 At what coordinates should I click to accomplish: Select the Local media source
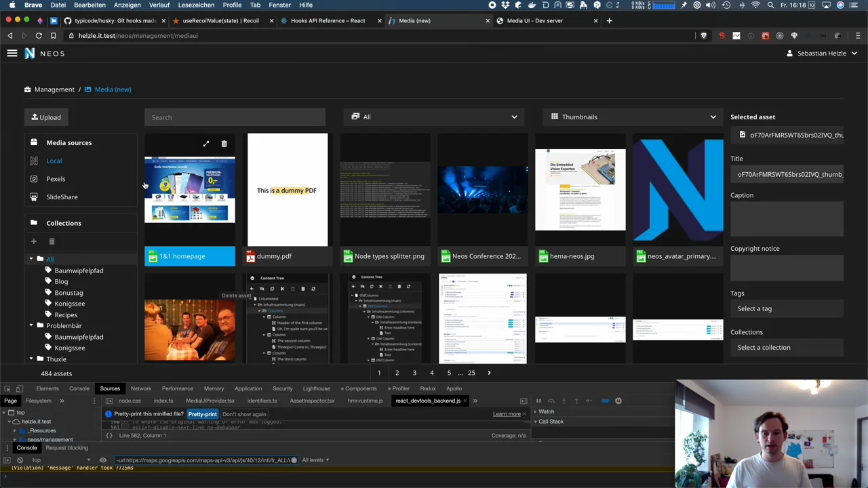coord(54,161)
